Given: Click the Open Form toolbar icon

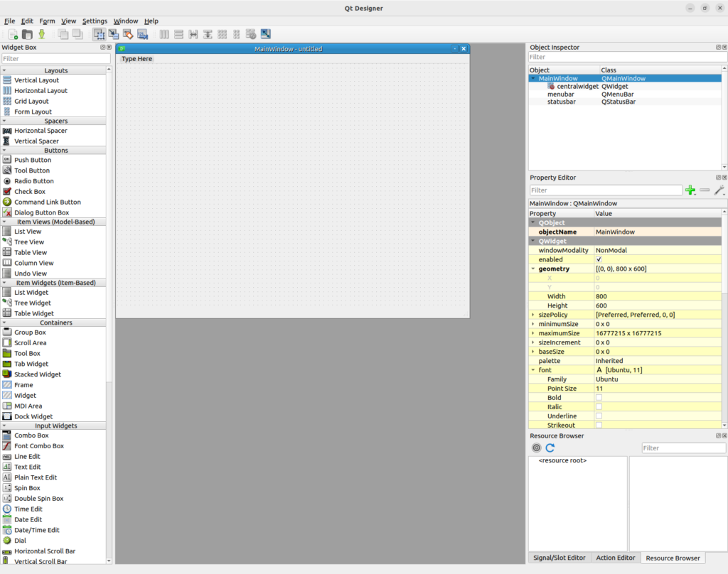Looking at the screenshot, I should click(x=28, y=34).
